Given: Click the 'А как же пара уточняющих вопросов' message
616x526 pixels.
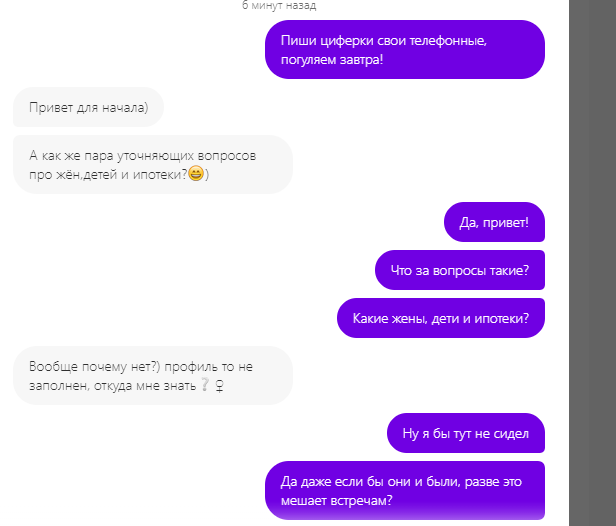Looking at the screenshot, I should [153, 165].
